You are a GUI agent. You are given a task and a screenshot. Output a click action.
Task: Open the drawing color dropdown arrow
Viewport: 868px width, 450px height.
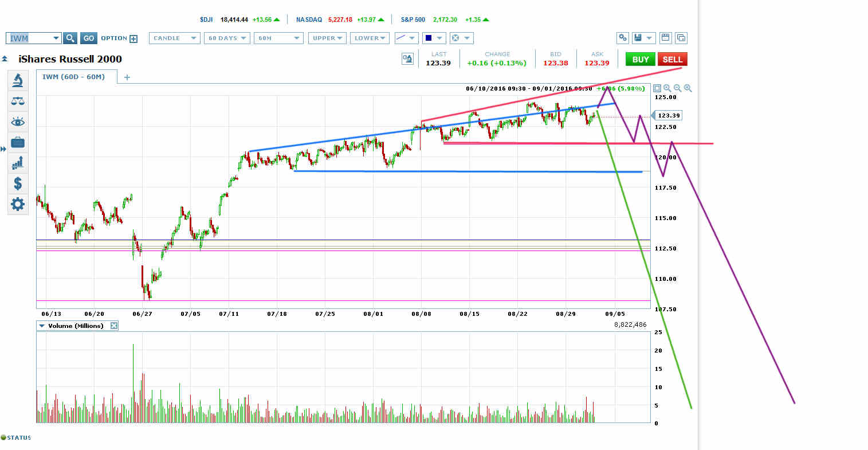click(439, 38)
